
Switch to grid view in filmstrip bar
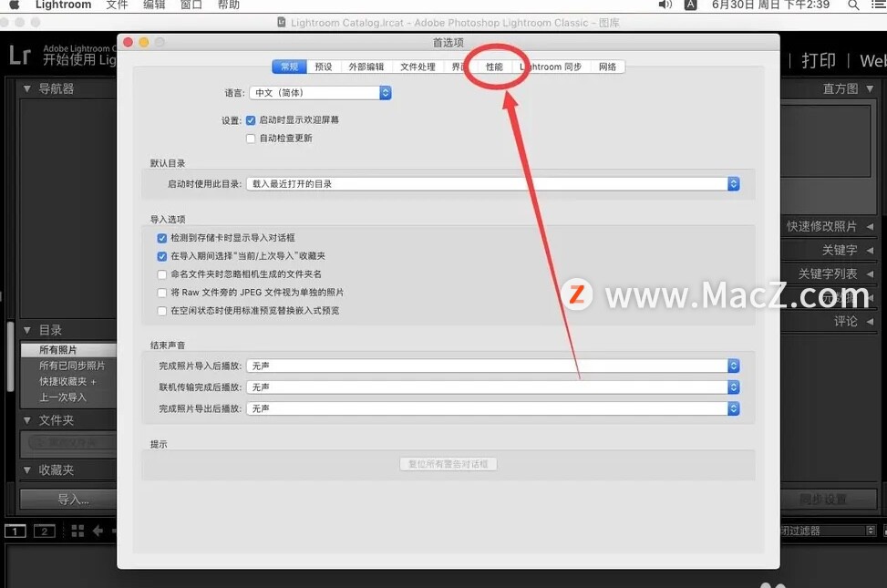coord(77,531)
